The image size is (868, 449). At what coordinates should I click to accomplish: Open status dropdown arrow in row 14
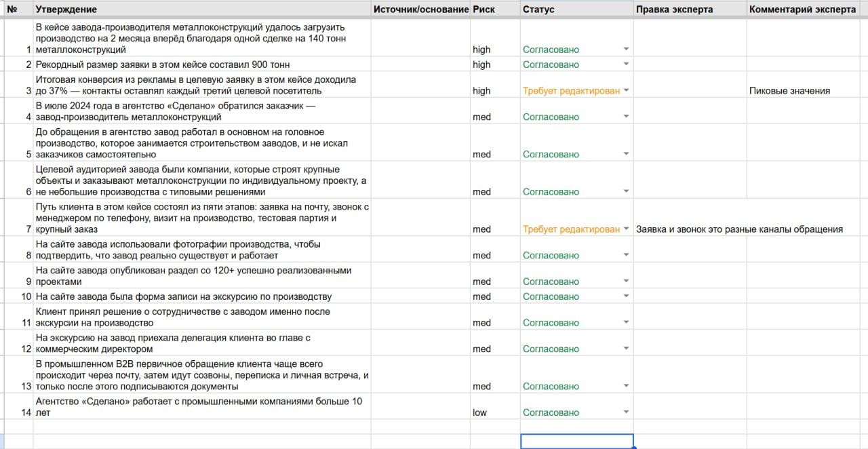(x=626, y=412)
